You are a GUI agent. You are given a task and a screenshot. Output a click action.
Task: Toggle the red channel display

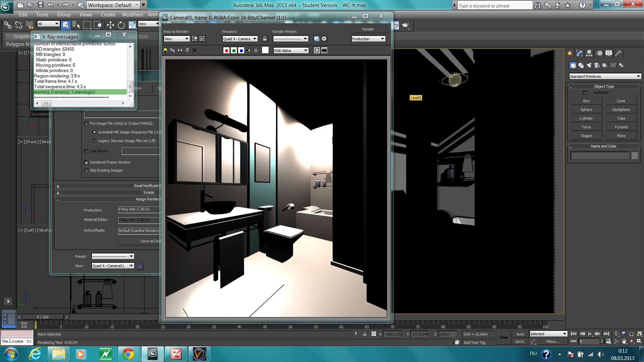pyautogui.click(x=226, y=51)
